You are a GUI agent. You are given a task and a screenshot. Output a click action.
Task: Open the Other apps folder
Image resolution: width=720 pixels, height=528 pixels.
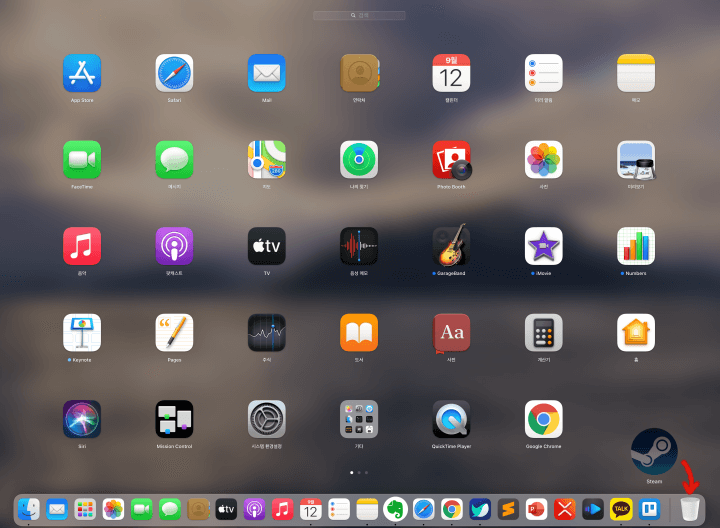pyautogui.click(x=359, y=419)
